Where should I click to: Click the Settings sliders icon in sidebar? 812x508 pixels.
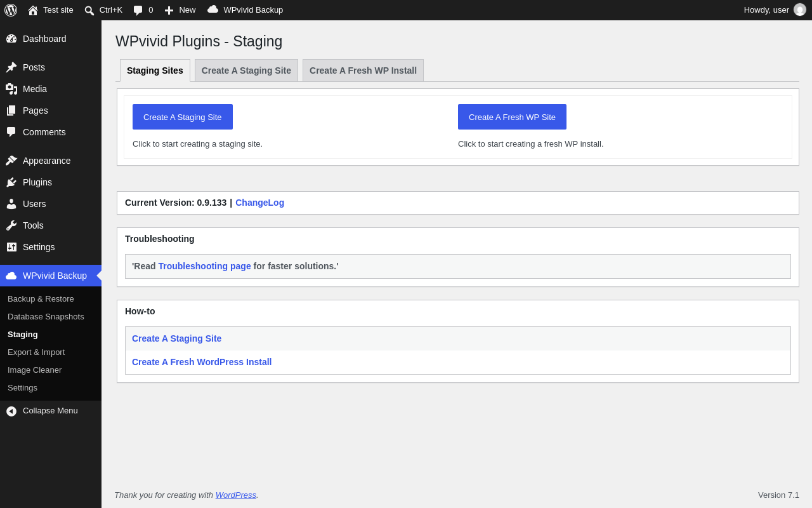11,247
